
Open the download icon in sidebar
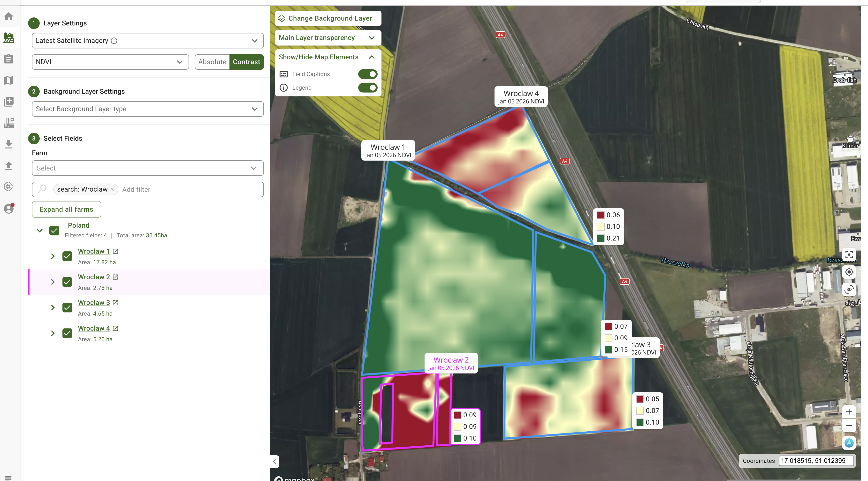[x=9, y=144]
